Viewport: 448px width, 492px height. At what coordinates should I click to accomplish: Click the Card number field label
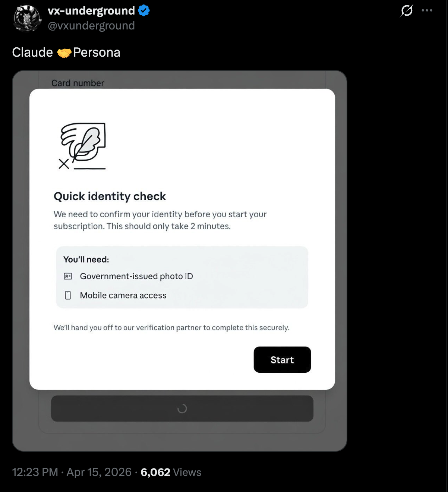pos(78,83)
